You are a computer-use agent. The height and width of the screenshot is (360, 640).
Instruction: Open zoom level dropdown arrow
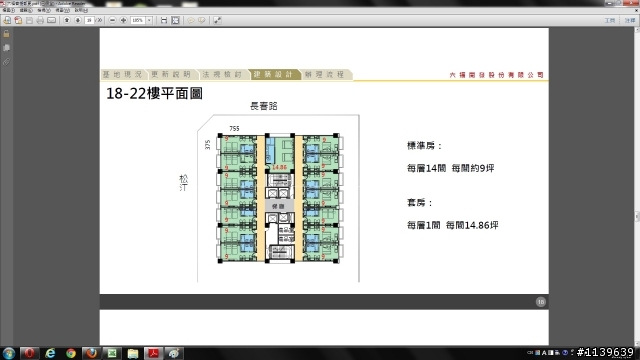click(x=149, y=20)
